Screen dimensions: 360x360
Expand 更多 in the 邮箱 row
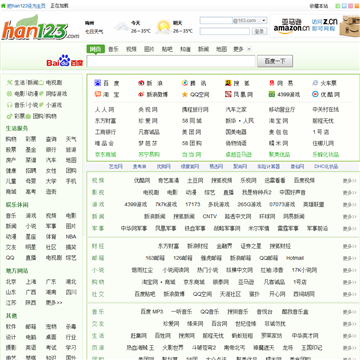click(x=350, y=258)
